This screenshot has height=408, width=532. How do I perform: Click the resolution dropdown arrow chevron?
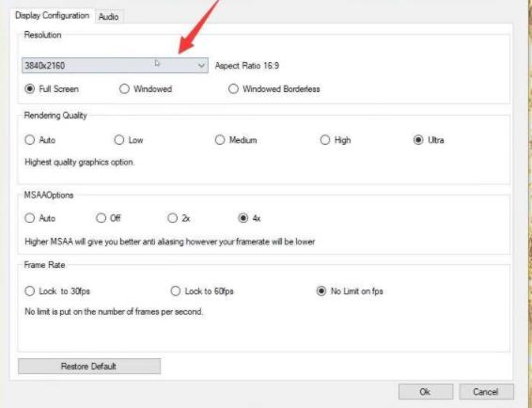201,65
